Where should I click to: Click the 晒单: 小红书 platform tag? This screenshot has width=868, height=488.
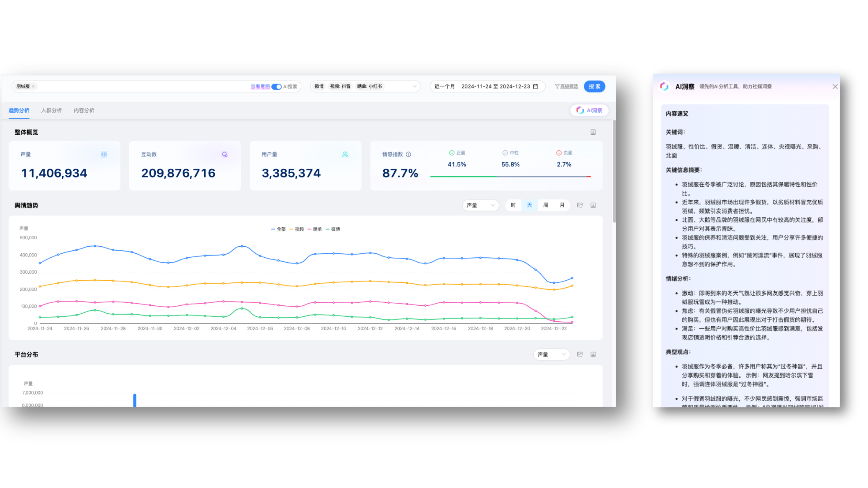369,87
